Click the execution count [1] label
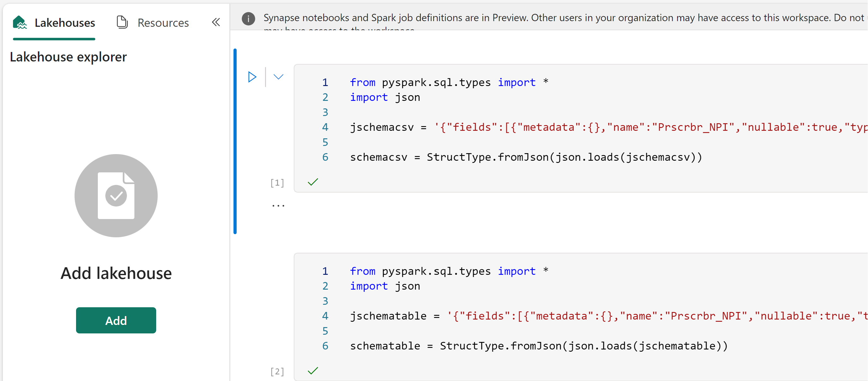 click(277, 183)
